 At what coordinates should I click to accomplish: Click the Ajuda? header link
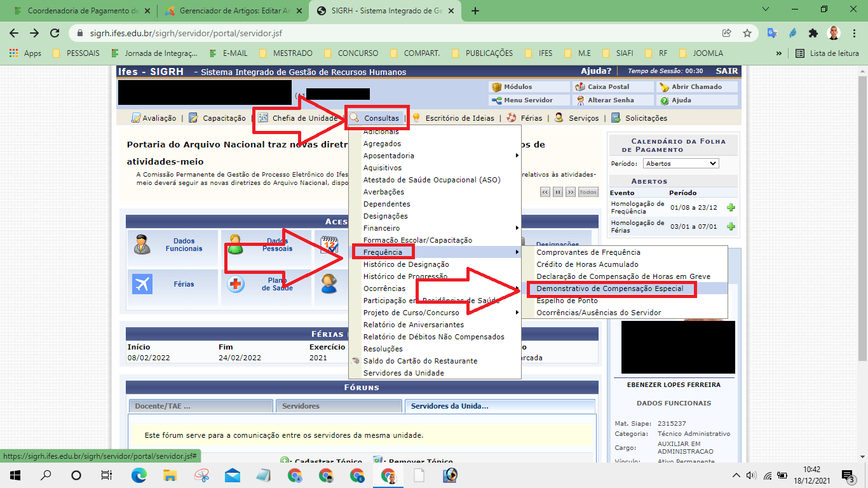click(596, 71)
